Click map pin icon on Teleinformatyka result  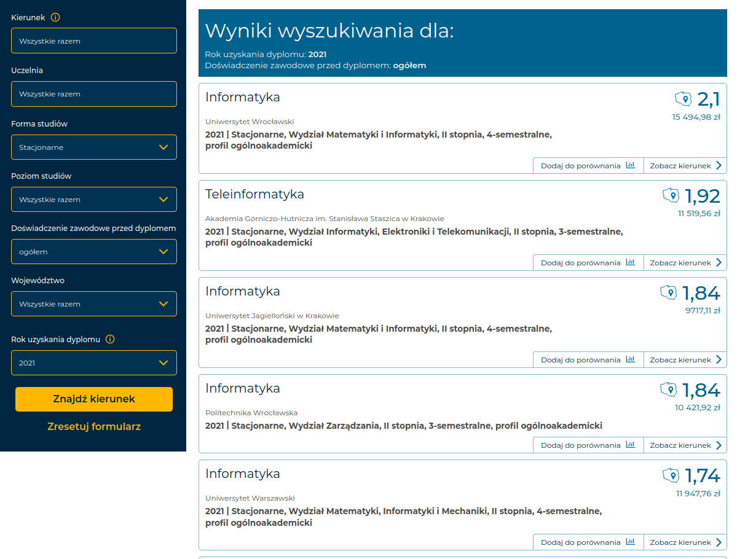(671, 196)
